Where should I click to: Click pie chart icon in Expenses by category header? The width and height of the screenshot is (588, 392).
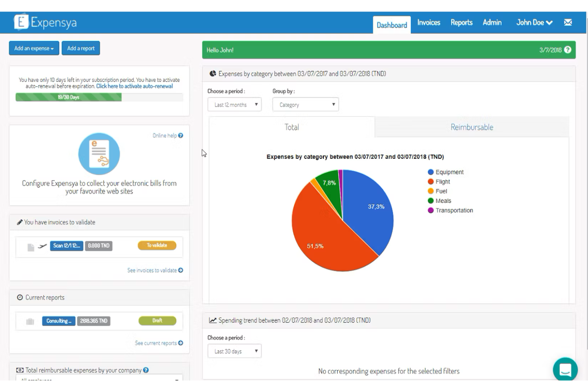[213, 73]
